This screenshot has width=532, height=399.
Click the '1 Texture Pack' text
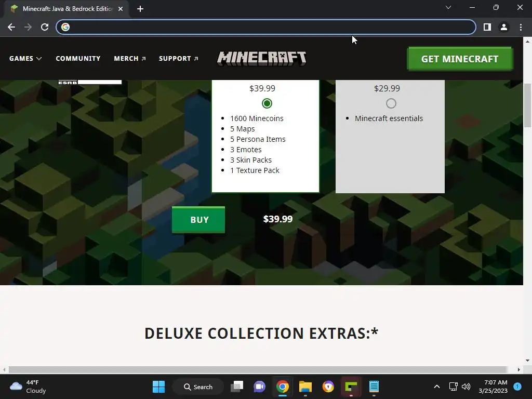pyautogui.click(x=255, y=170)
